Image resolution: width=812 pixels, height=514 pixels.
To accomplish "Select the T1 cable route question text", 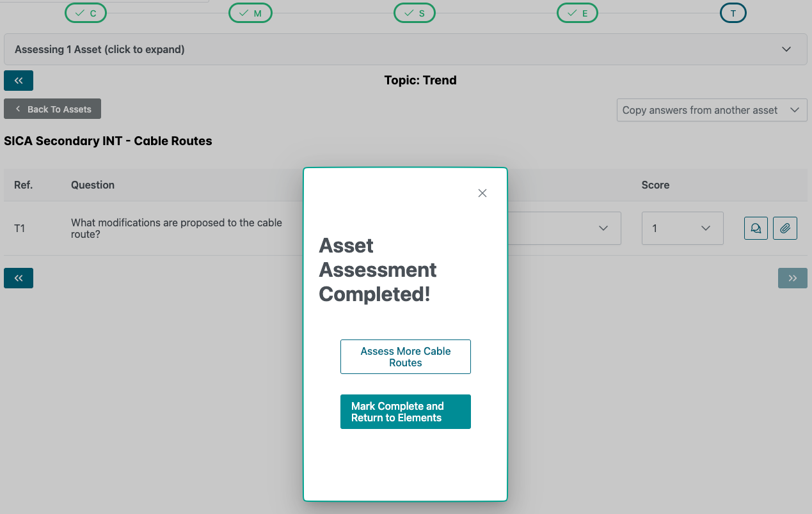I will (177, 228).
